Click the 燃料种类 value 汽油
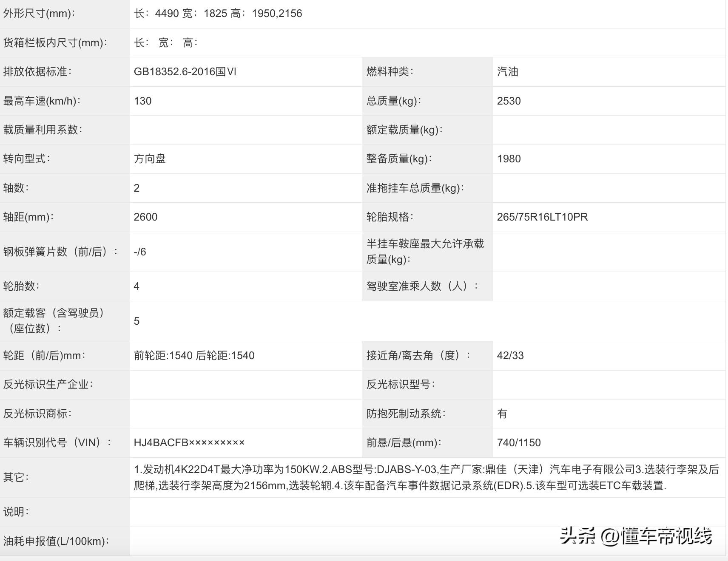Viewport: 728px width, 561px height. point(508,72)
